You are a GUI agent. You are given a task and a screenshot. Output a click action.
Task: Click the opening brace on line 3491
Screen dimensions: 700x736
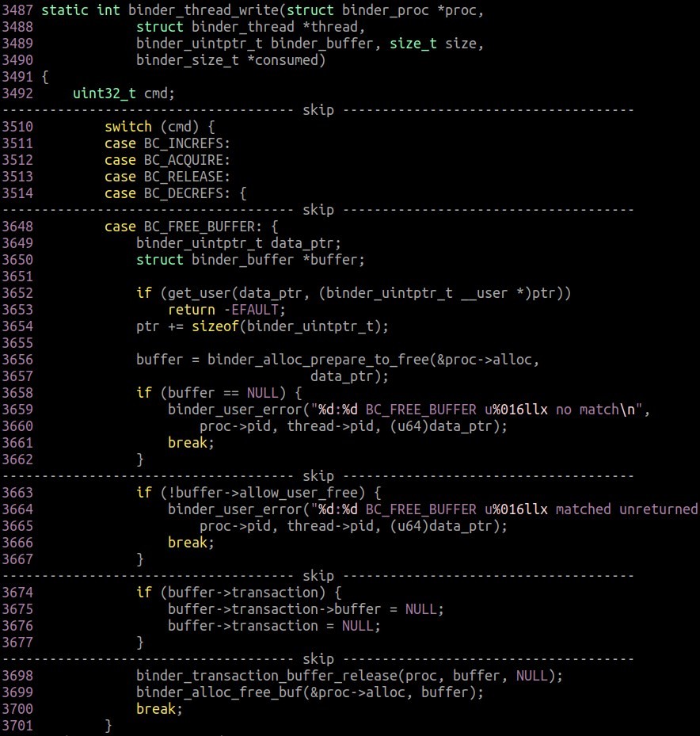(x=45, y=77)
